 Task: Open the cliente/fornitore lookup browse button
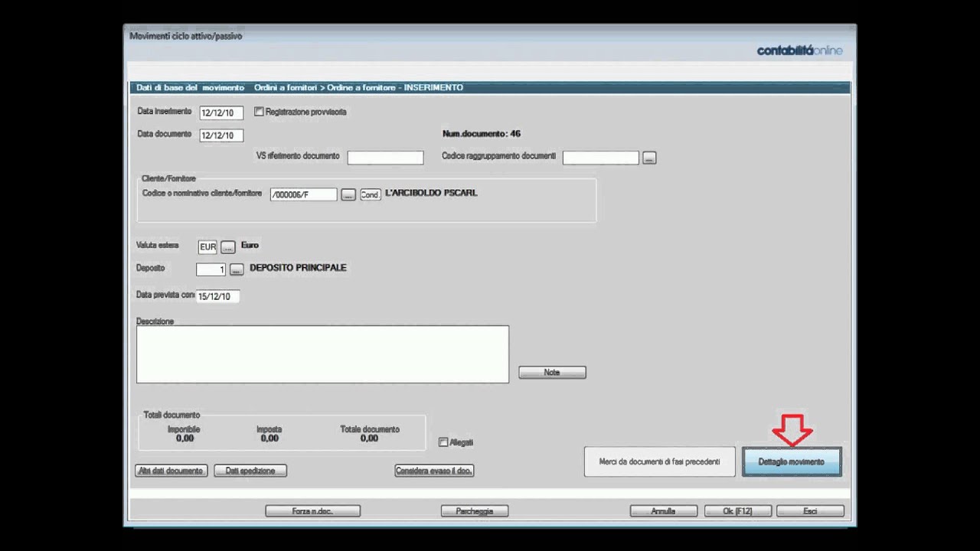348,195
